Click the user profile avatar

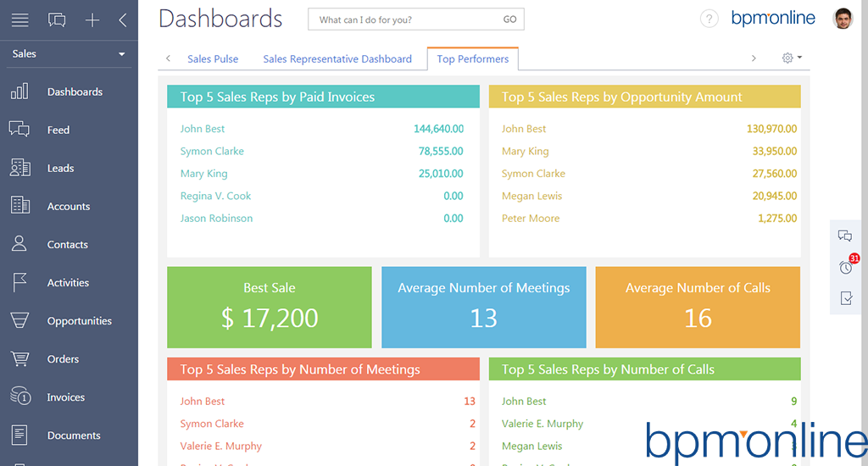click(843, 19)
